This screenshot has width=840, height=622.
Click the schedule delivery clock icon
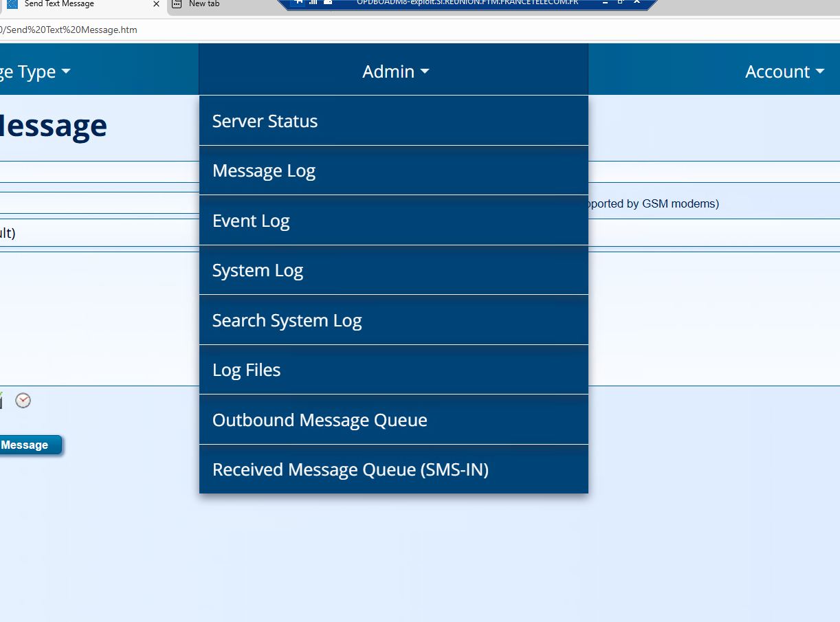(23, 401)
